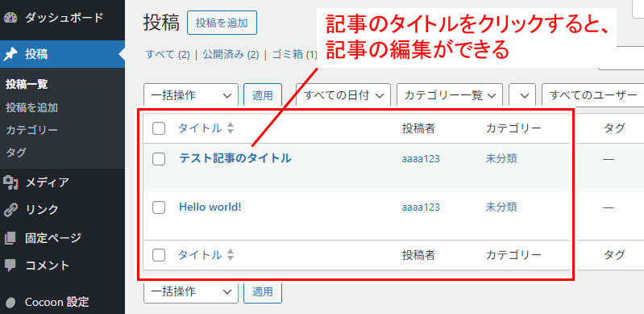Filter by 公開済み (2) status link

pyautogui.click(x=231, y=54)
